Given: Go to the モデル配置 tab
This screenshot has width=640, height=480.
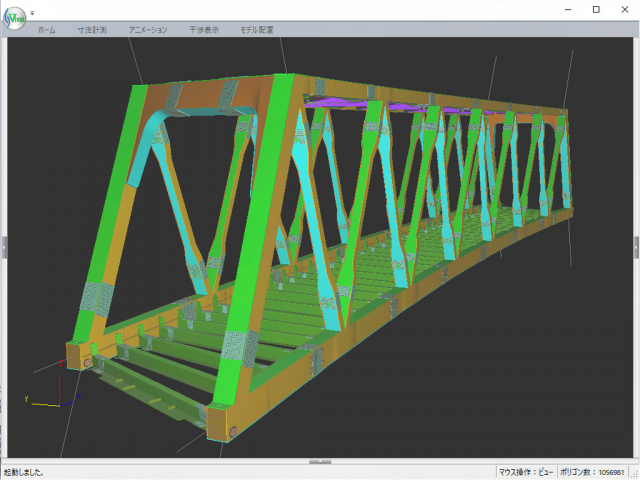Looking at the screenshot, I should click(256, 31).
